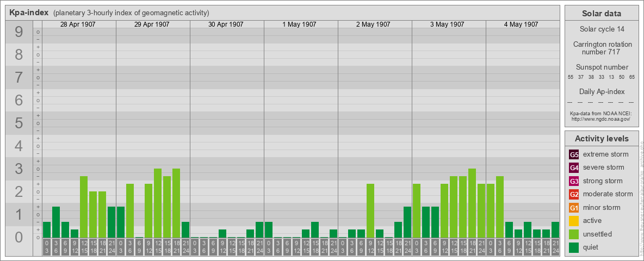The image size is (644, 261).
Task: Click the '21 24' time label under 4 May
Action: pos(555,247)
